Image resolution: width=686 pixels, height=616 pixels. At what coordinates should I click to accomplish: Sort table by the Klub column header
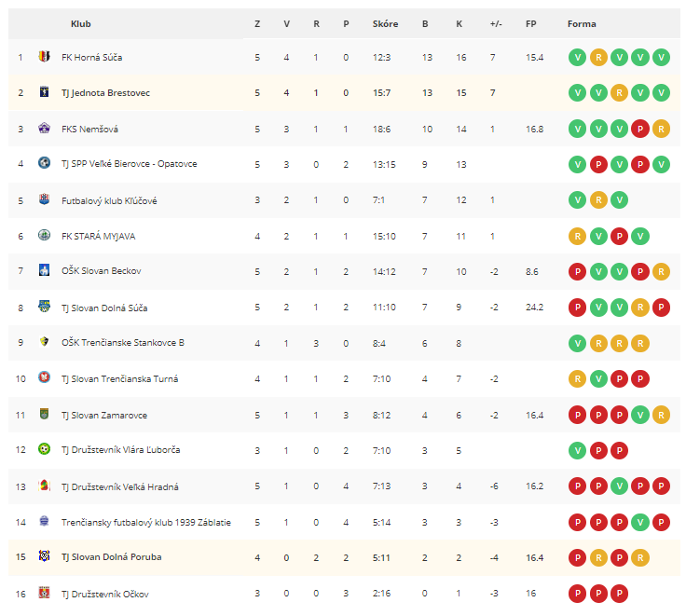[x=81, y=24]
